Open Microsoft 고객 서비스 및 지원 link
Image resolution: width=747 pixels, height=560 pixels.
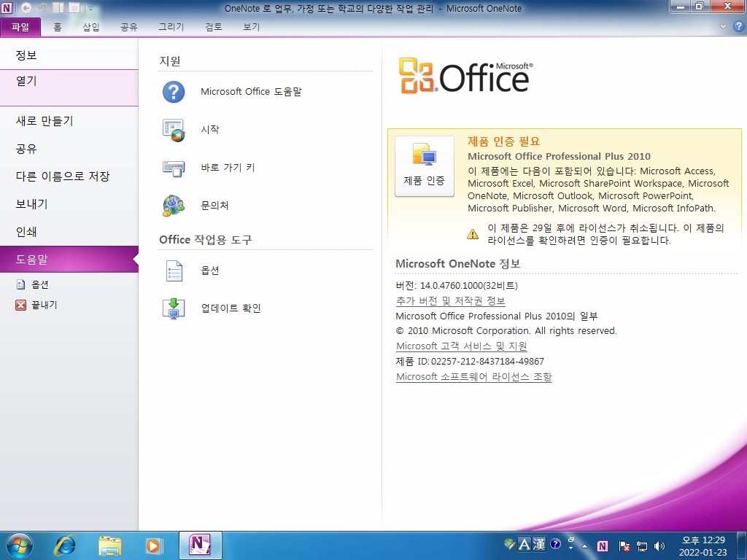tap(461, 346)
